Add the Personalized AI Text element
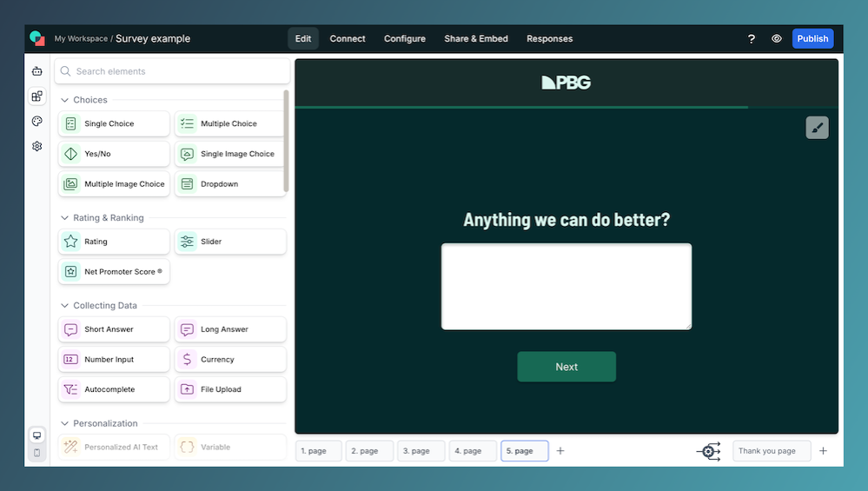Image resolution: width=868 pixels, height=491 pixels. coord(114,448)
